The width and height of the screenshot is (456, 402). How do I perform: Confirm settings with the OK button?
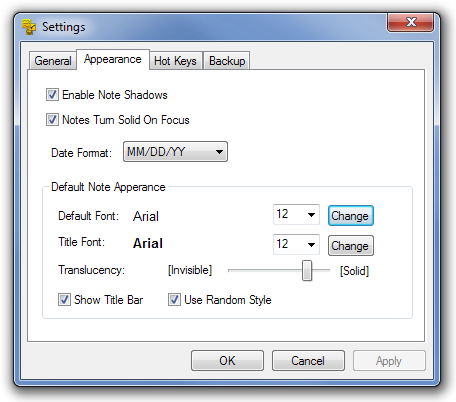pos(227,360)
